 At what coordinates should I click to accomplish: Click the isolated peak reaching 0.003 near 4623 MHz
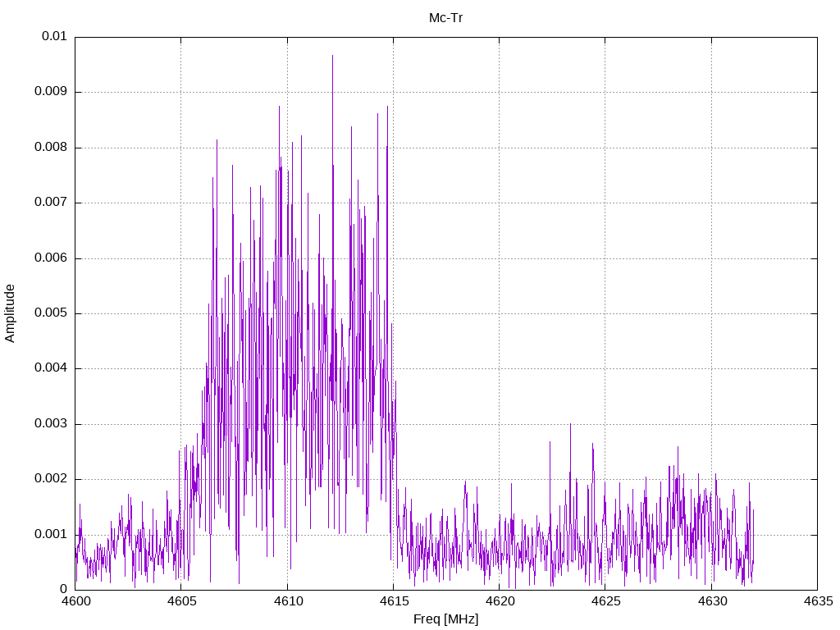point(570,424)
